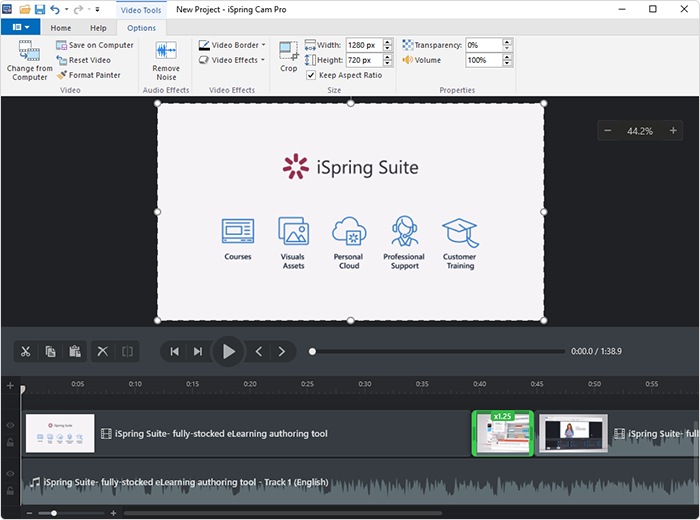Click the Transparency input field
Image resolution: width=700 pixels, height=520 pixels.
coord(484,45)
